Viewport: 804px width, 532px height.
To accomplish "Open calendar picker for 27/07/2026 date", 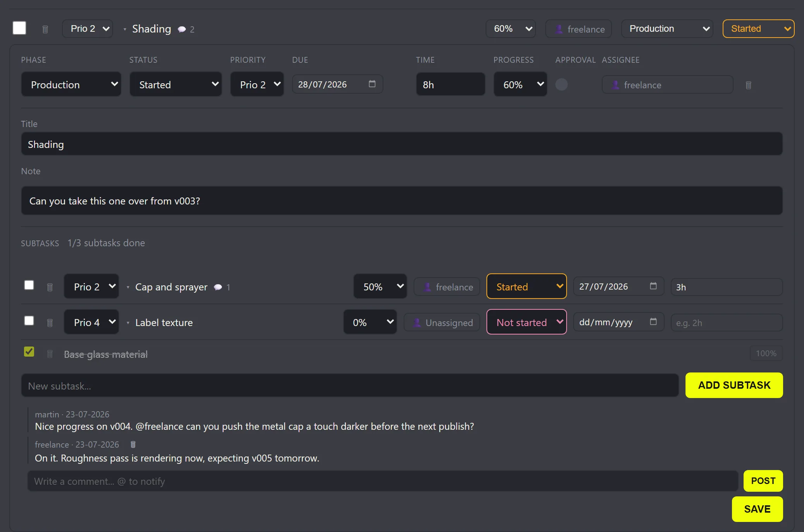I will tap(653, 286).
